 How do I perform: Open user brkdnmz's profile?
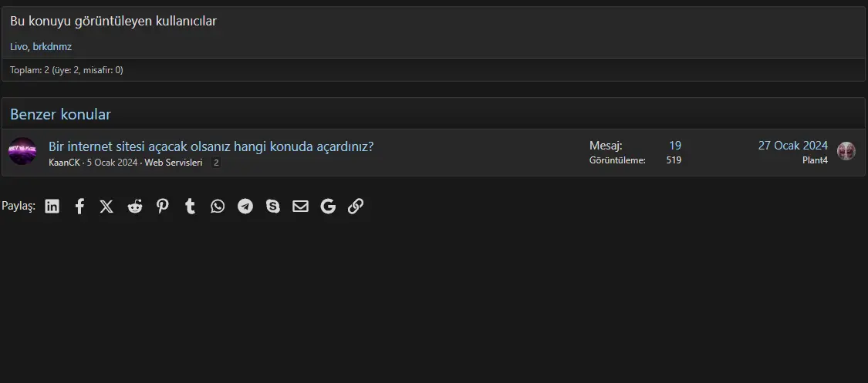(52, 46)
